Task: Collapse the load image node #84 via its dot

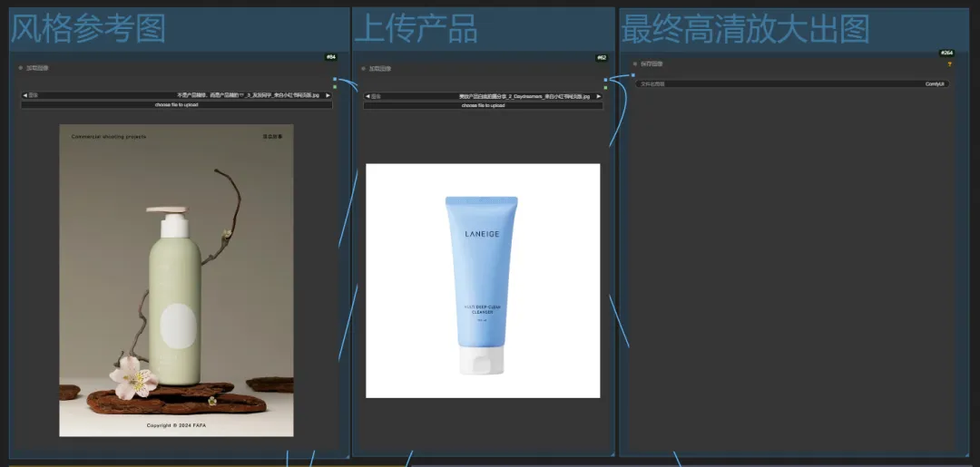Action: [x=21, y=67]
